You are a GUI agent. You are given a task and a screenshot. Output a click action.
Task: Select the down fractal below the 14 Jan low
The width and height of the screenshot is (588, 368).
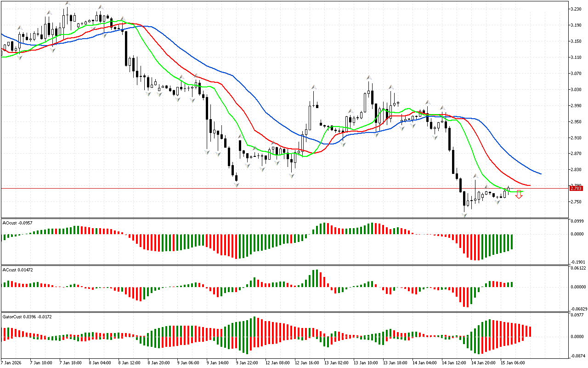465,215
